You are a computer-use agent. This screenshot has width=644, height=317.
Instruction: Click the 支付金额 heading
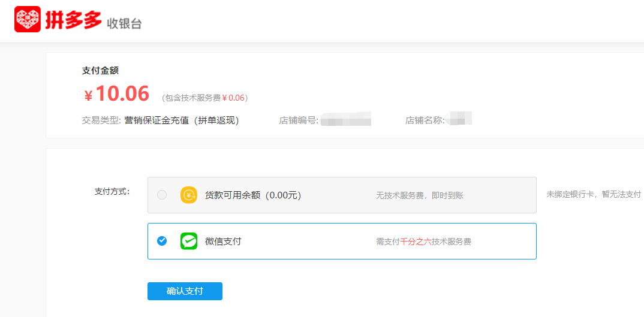[100, 71]
